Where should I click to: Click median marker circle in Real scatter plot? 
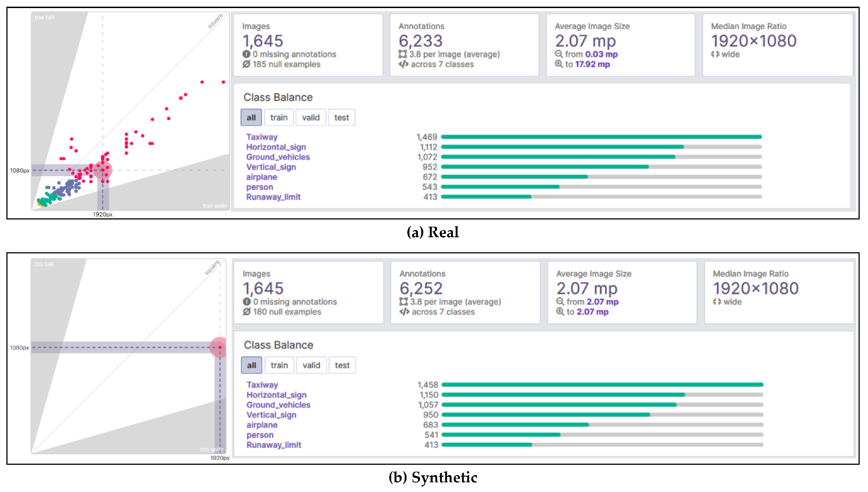pyautogui.click(x=103, y=170)
